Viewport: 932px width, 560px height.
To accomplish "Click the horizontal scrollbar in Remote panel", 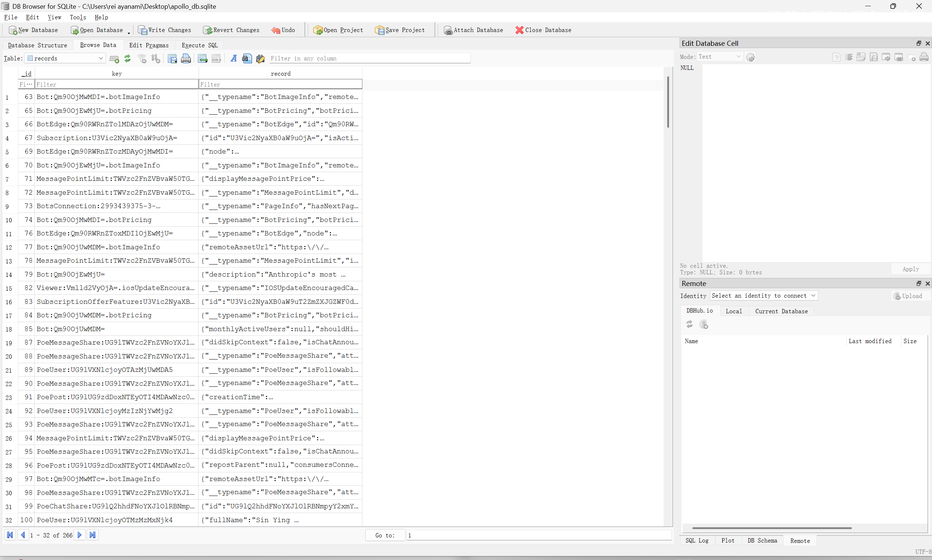I will [771, 528].
